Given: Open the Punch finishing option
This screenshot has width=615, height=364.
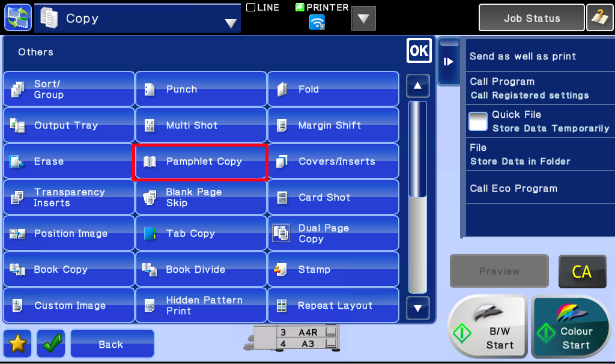Looking at the screenshot, I should coord(200,89).
